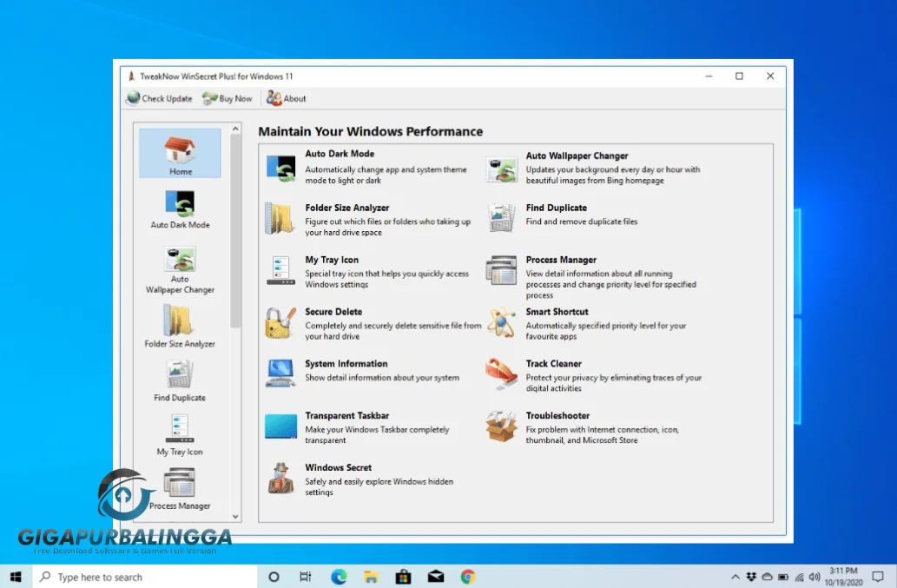Image resolution: width=897 pixels, height=588 pixels.
Task: Open the Smart Shortcut title link
Action: tap(557, 312)
